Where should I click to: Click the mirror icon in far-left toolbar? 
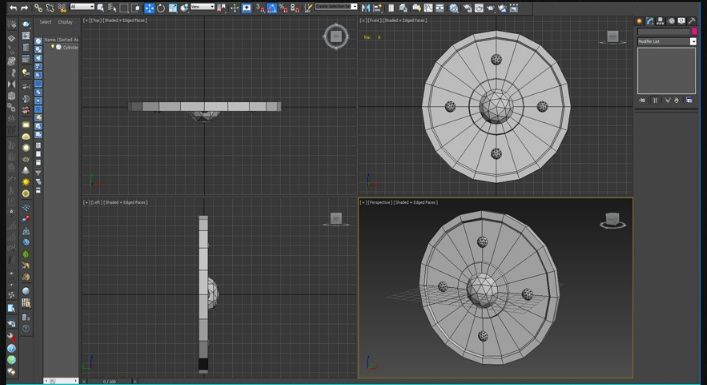tap(11, 84)
